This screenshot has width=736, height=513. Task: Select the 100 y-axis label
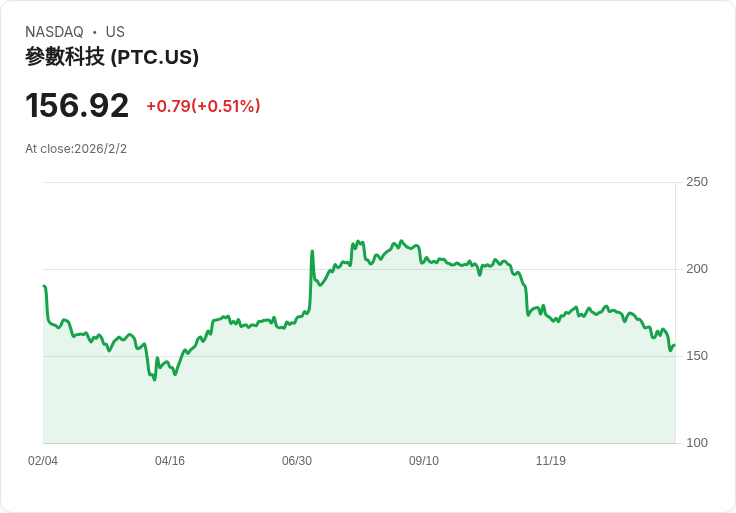click(696, 443)
